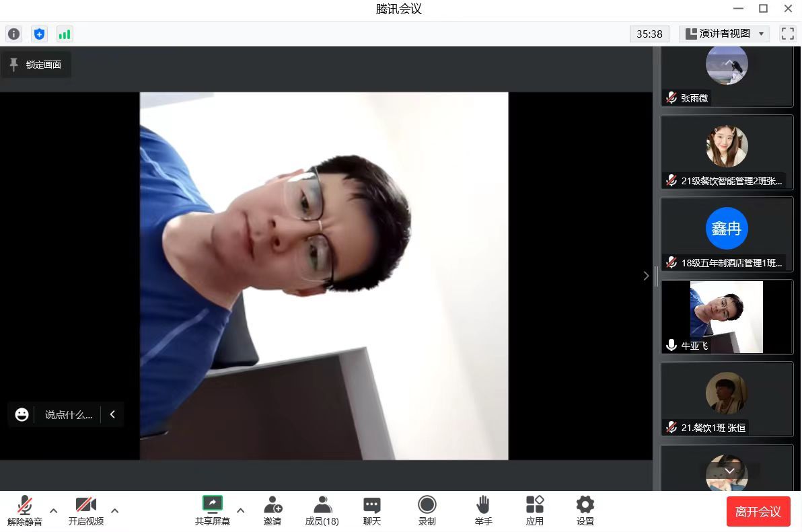Click muted mic icon beside 18级五年制酒店管理1班
The height and width of the screenshot is (532, 802).
pos(671,263)
